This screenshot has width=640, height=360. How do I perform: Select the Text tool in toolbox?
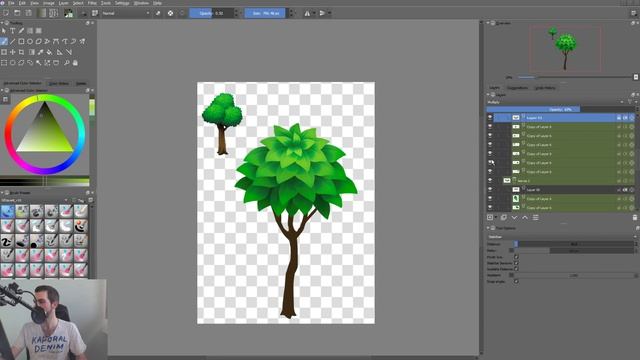coord(13,31)
